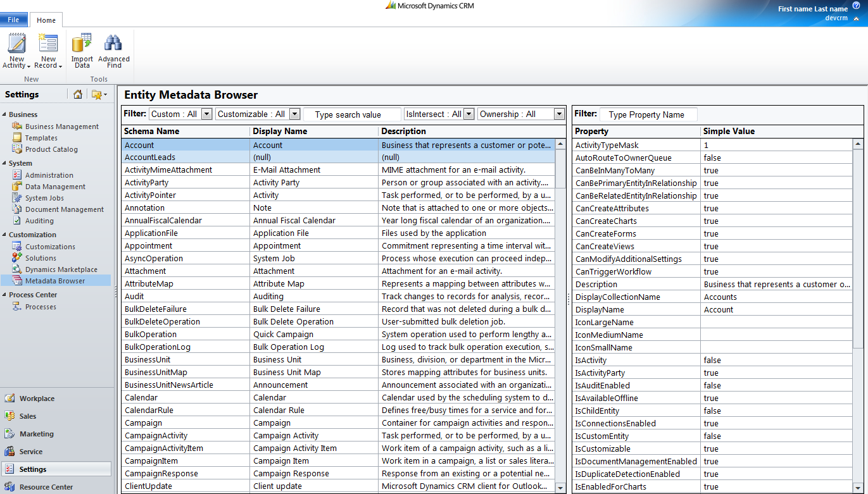Open System Jobs list
Screen dimensions: 868x494
(x=44, y=198)
